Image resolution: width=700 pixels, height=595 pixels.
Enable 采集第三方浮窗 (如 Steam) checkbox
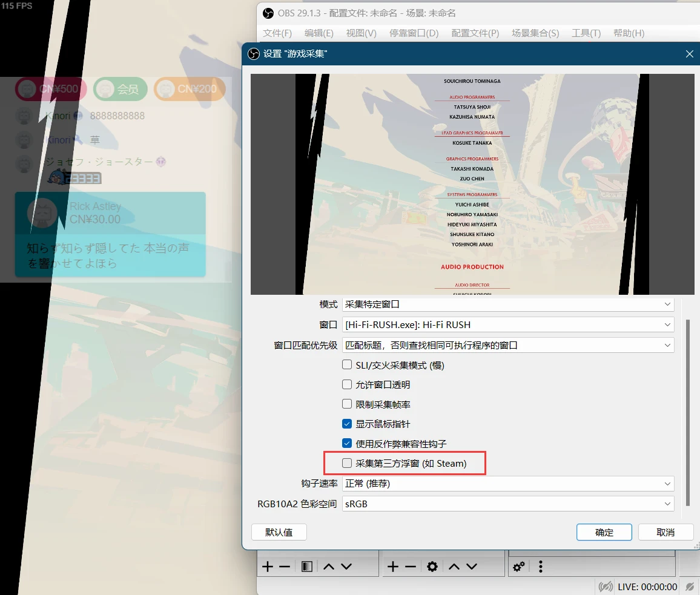click(347, 463)
